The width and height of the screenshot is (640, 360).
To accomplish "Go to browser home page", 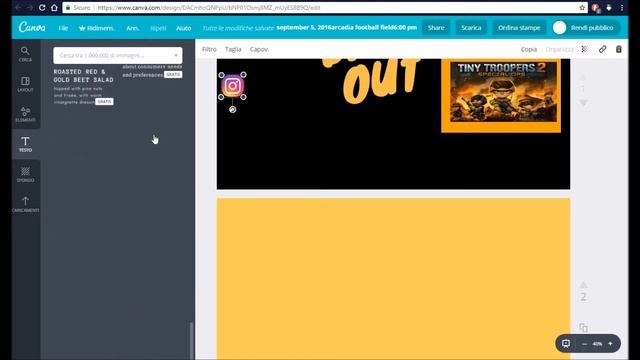I will click(54, 7).
